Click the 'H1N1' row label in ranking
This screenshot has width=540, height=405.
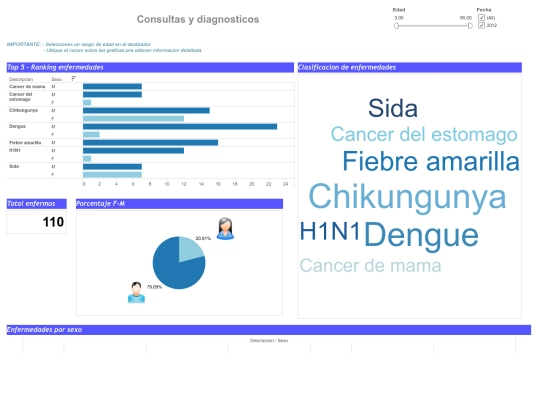pyautogui.click(x=14, y=150)
